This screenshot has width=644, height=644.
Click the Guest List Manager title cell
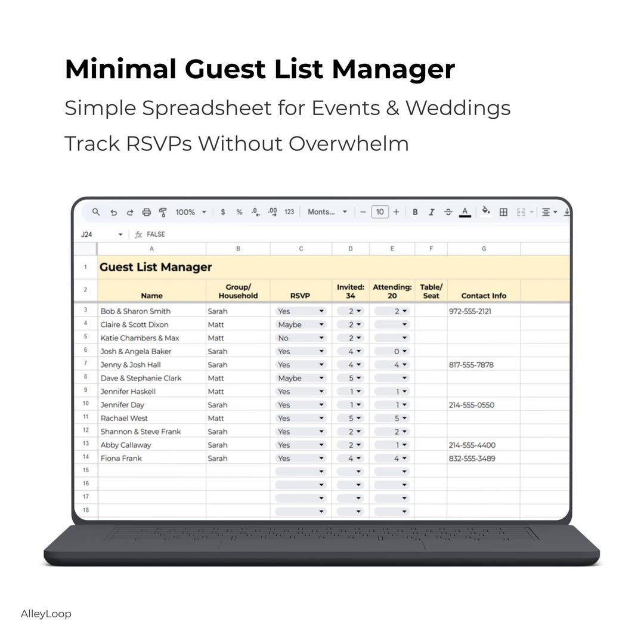156,267
